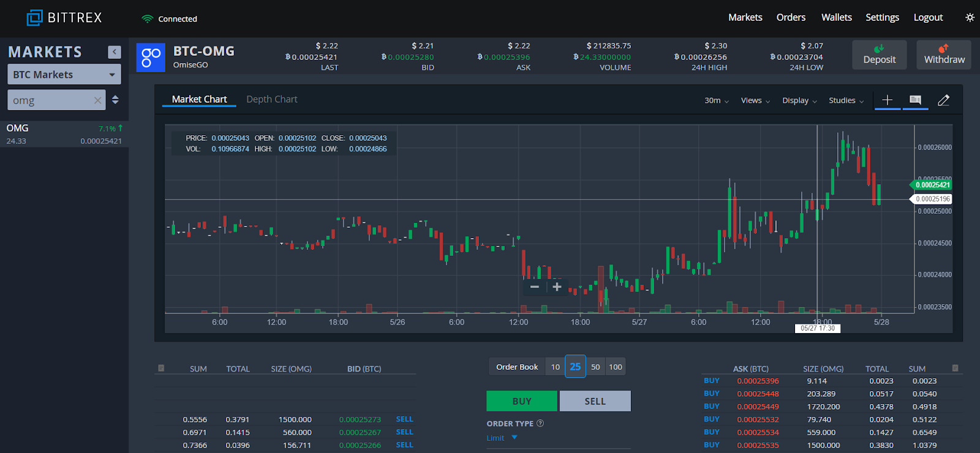Click the Withdraw button

coord(944,54)
